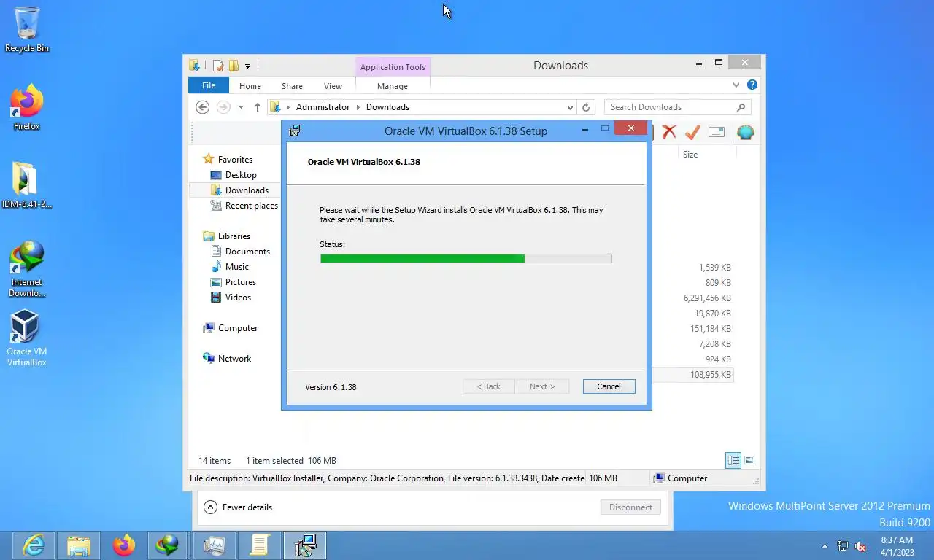Open the Manage tab under Application Tools
This screenshot has width=934, height=560.
coord(393,86)
